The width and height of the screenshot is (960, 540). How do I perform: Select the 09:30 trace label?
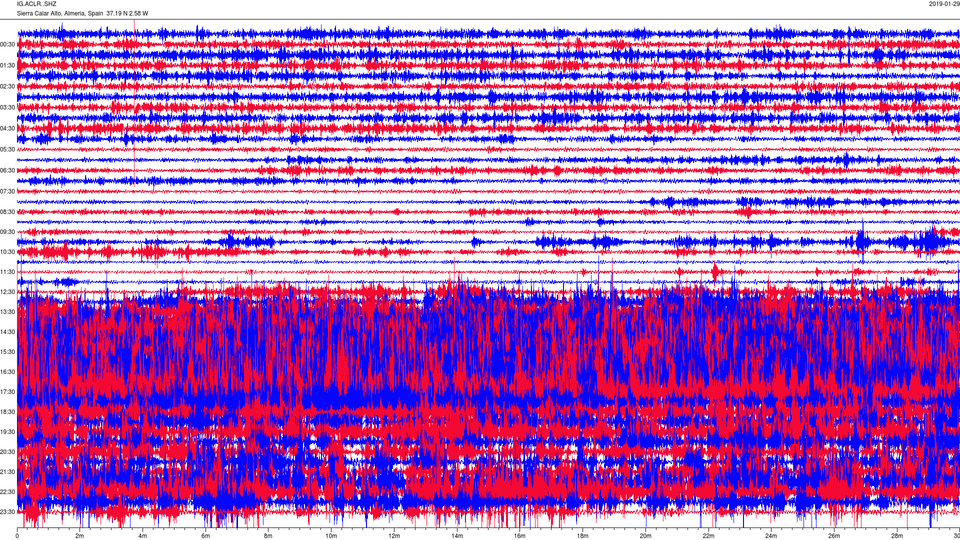[7, 232]
